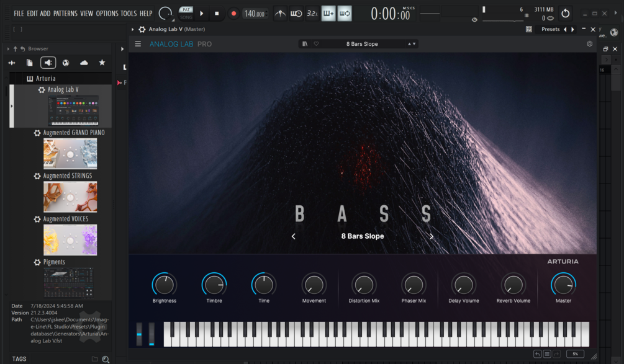Click the Browser up-arrow icon
Screen dimensions: 624x364
[x=15, y=48]
